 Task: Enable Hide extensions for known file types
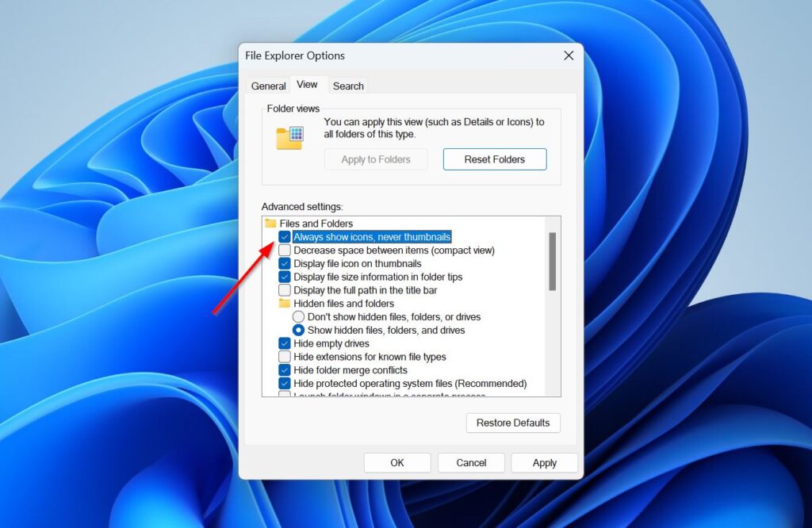coord(285,357)
